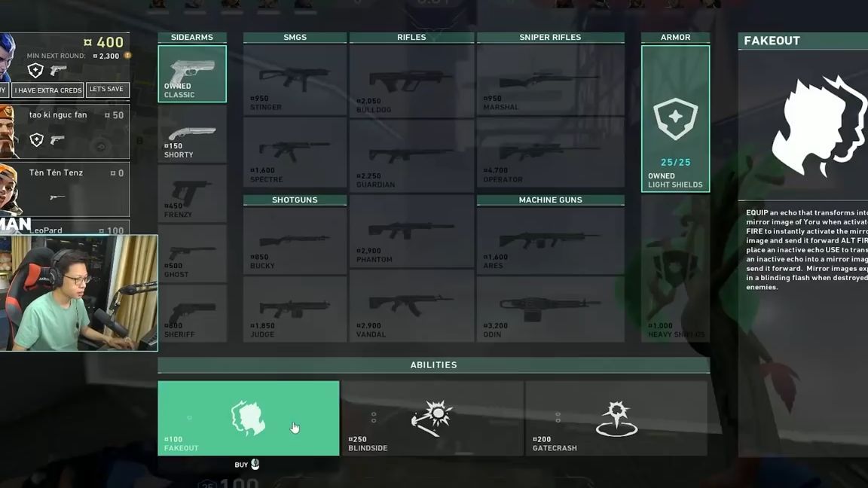Click the streamer webcam thumbnail
Screen dimensions: 868x488
78,293
